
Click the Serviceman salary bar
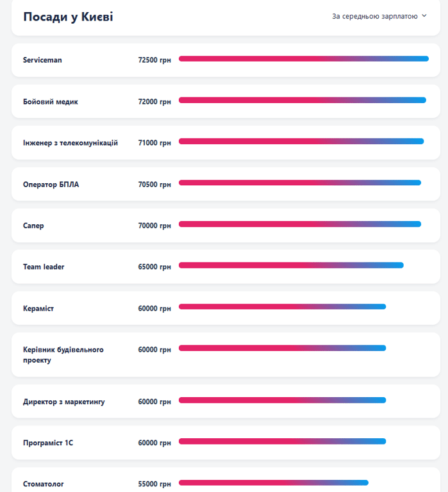click(303, 59)
